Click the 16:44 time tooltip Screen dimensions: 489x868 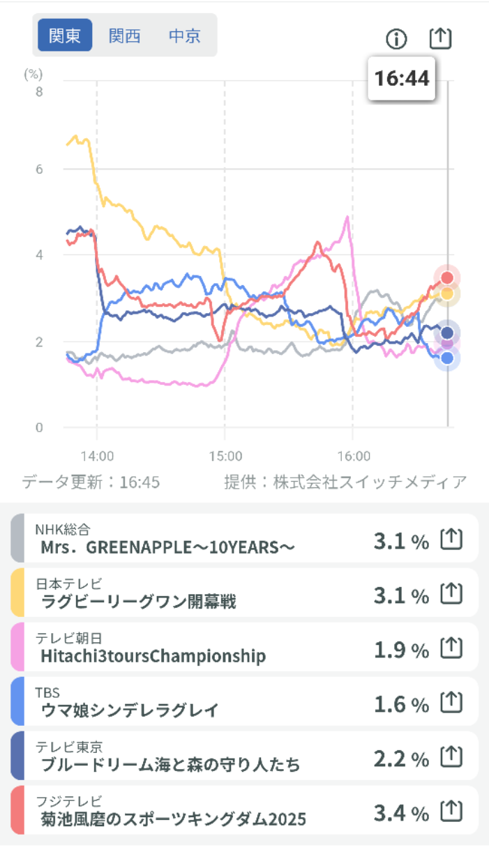tap(401, 78)
